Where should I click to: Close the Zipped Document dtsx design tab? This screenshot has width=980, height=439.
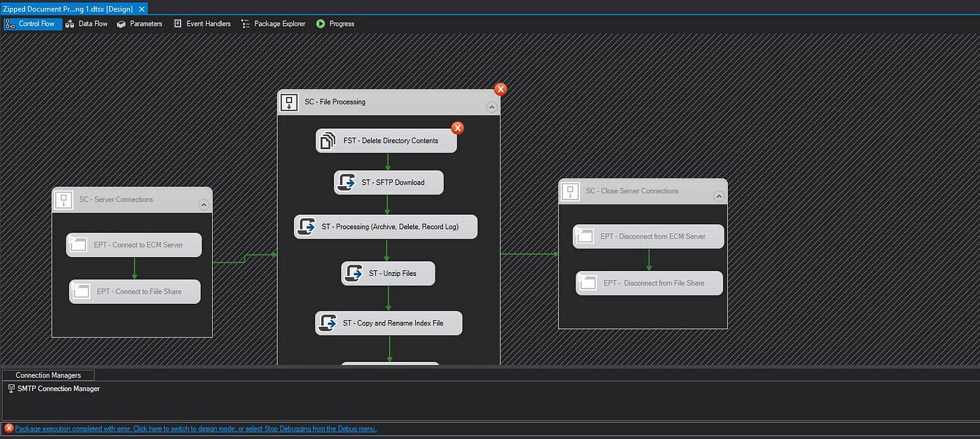click(x=141, y=9)
